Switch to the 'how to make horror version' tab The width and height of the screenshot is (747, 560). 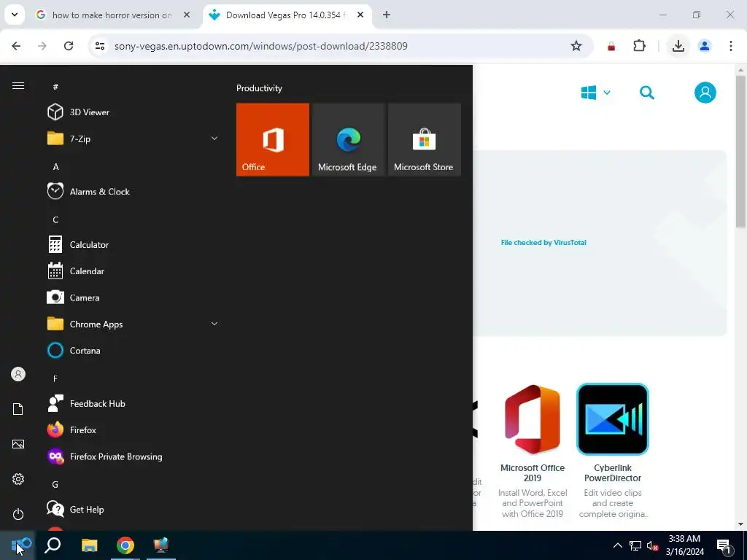(112, 15)
